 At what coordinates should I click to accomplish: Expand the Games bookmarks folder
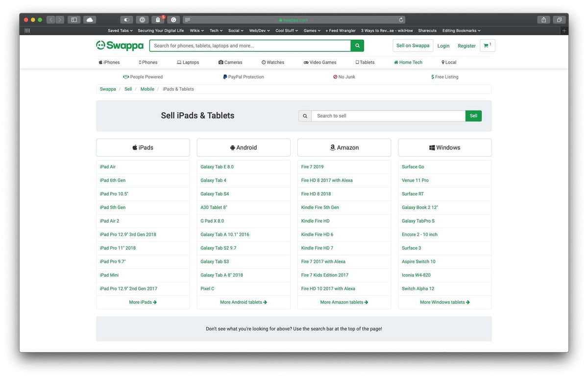[x=312, y=30]
